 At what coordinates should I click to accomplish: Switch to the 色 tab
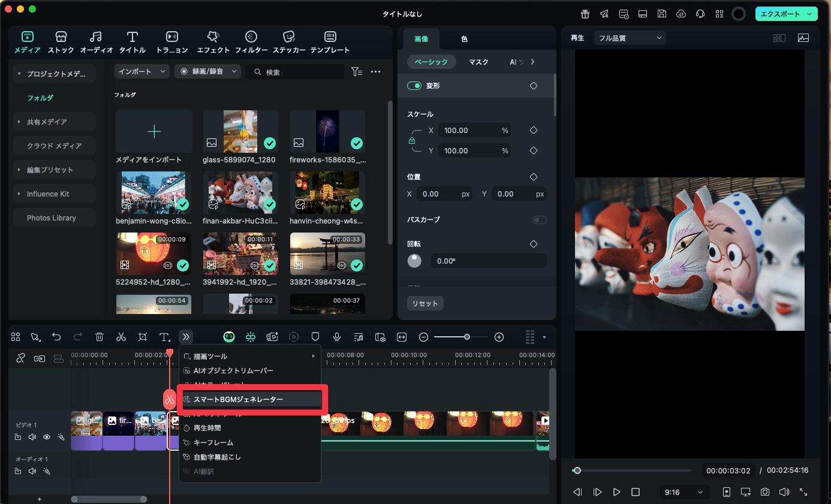464,39
